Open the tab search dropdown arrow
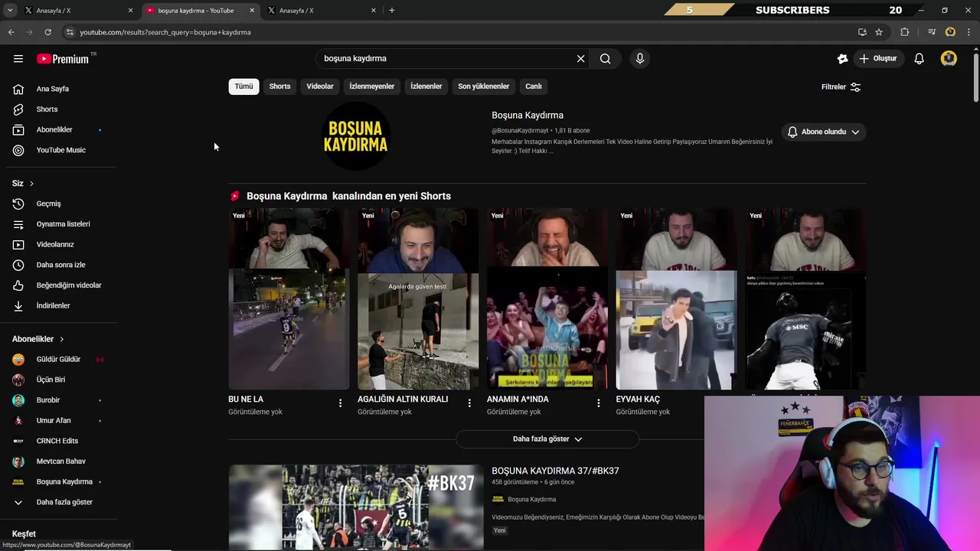The width and height of the screenshot is (980, 551). coord(10,10)
